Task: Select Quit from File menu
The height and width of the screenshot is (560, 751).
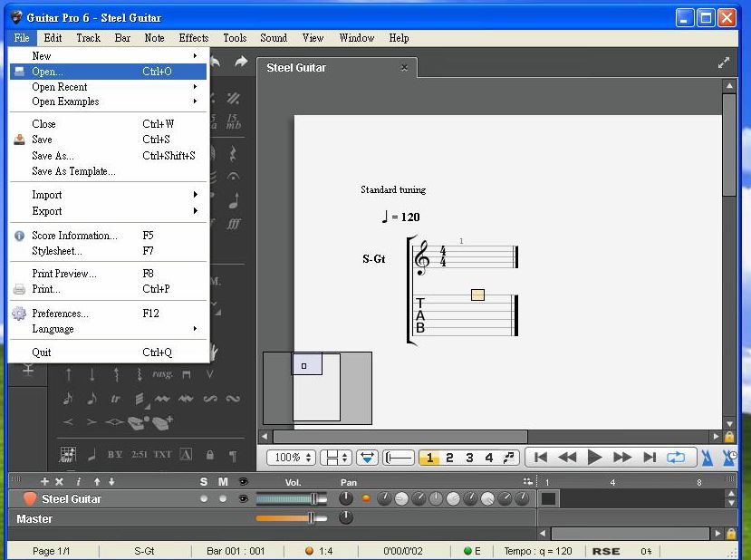Action: click(x=108, y=352)
